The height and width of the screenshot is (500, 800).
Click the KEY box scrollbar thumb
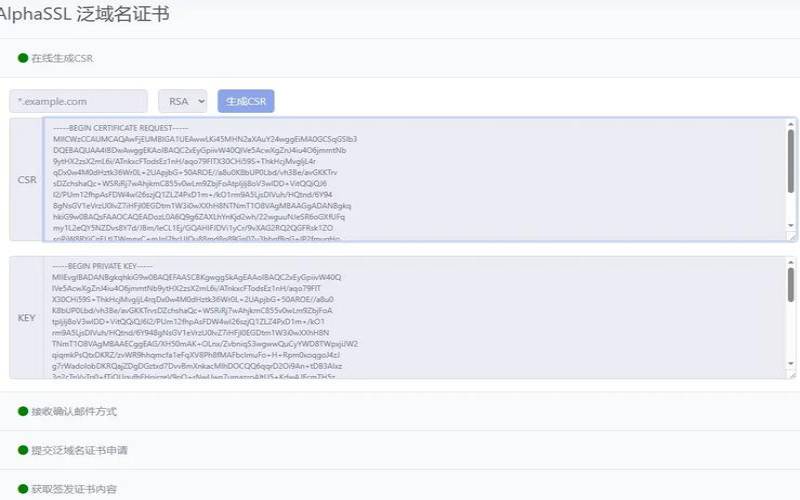[x=790, y=285]
